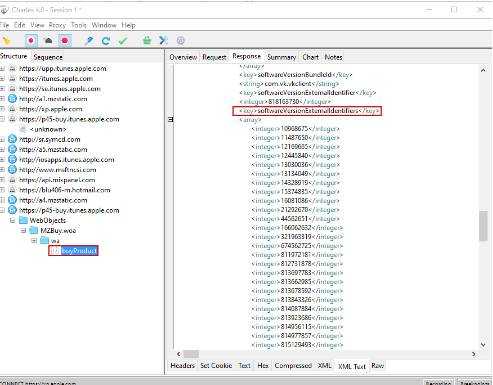Click lock icon beside https://blu406-m.hotmail.com

(13, 190)
